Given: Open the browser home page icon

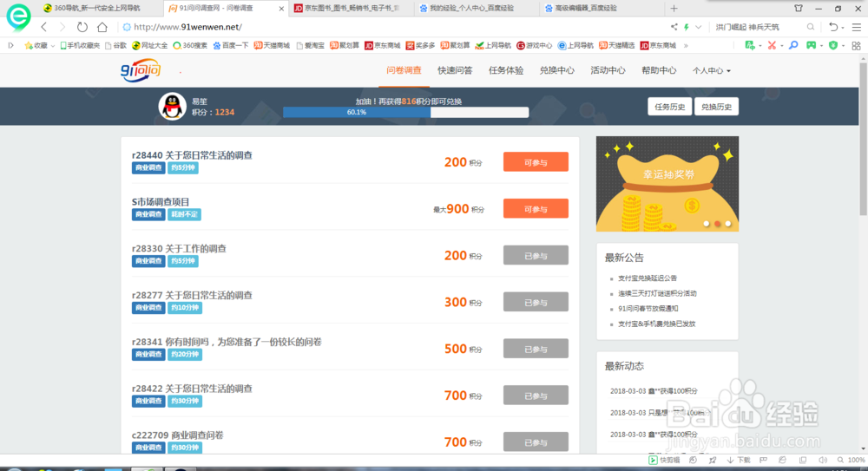Looking at the screenshot, I should point(102,27).
